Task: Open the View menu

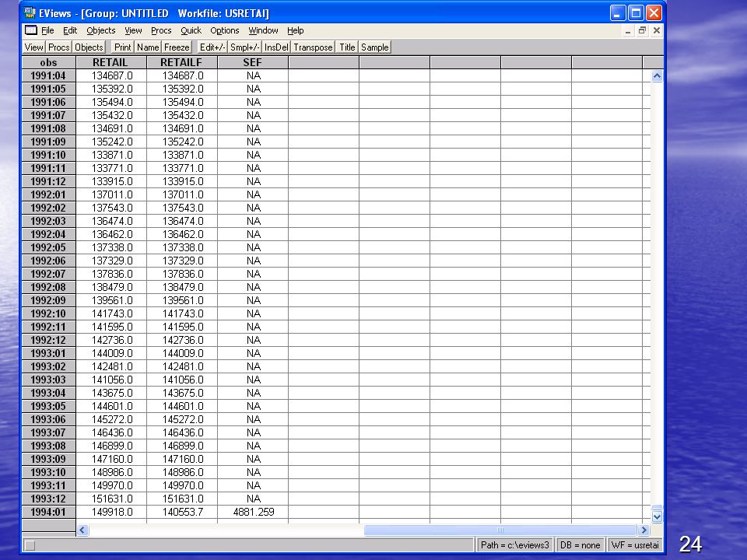Action: tap(133, 30)
